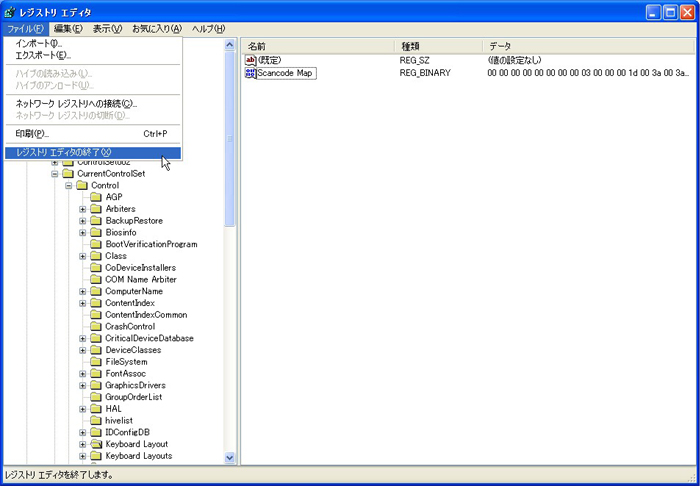
Task: Click the HAL folder icon
Action: [96, 409]
